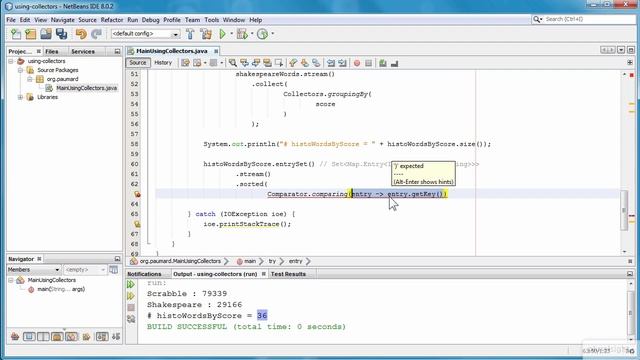Click the Find Selection magnifier in editor toolbar
Viewport: 640px width, 360px height.
(x=233, y=63)
